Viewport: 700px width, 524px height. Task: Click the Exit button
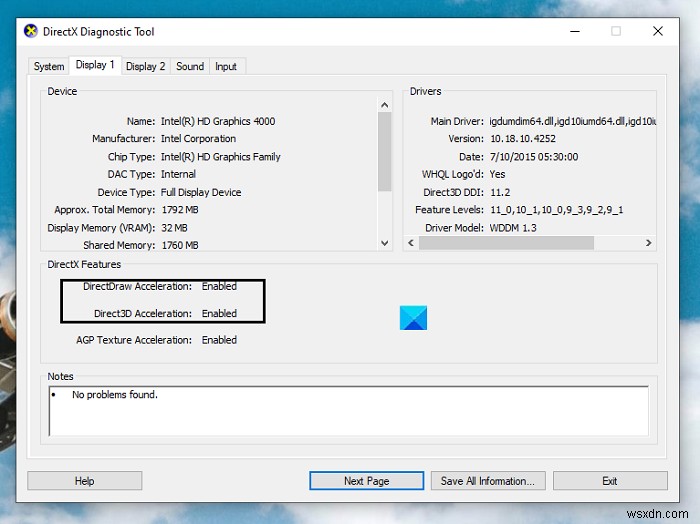coord(610,481)
